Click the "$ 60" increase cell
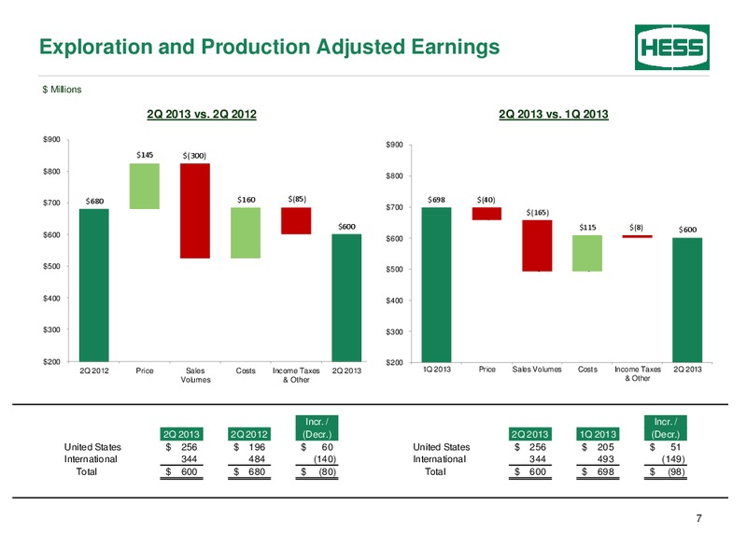Screen dimensions: 747x560 click(x=317, y=447)
